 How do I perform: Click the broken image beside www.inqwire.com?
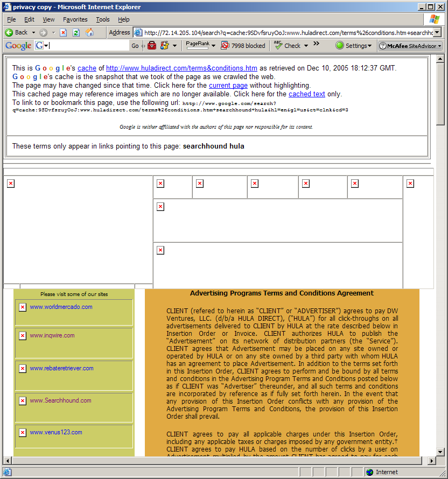point(23,336)
